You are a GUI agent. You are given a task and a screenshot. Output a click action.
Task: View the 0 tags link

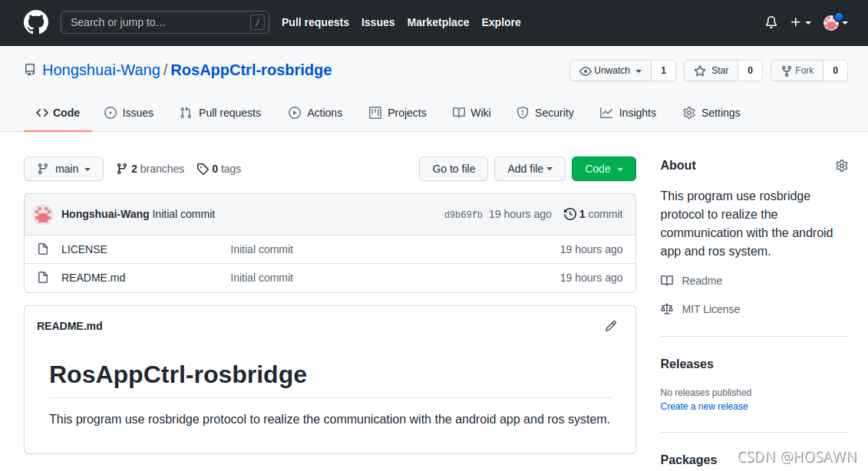pos(219,169)
